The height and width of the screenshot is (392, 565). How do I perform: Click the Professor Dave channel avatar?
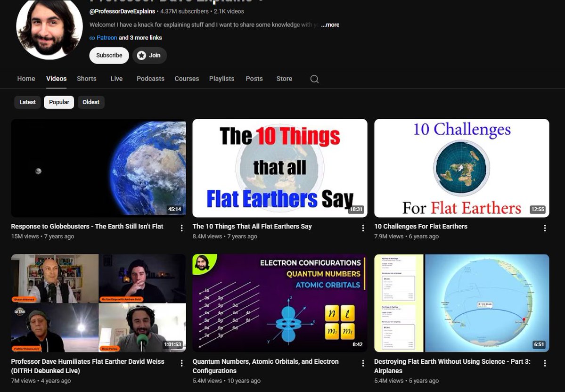(x=49, y=28)
